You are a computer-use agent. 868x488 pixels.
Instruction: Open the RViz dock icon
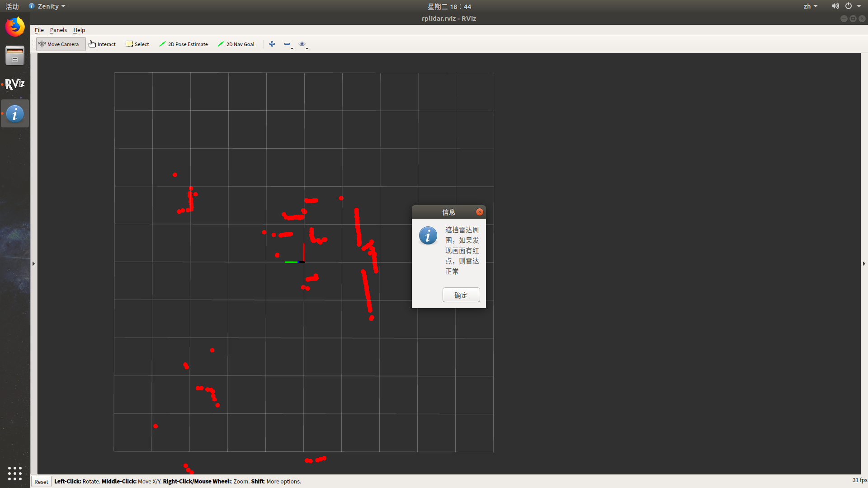coord(15,84)
